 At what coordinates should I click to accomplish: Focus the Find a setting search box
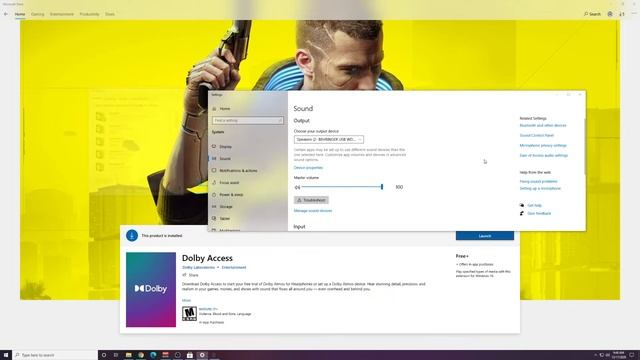(x=248, y=120)
